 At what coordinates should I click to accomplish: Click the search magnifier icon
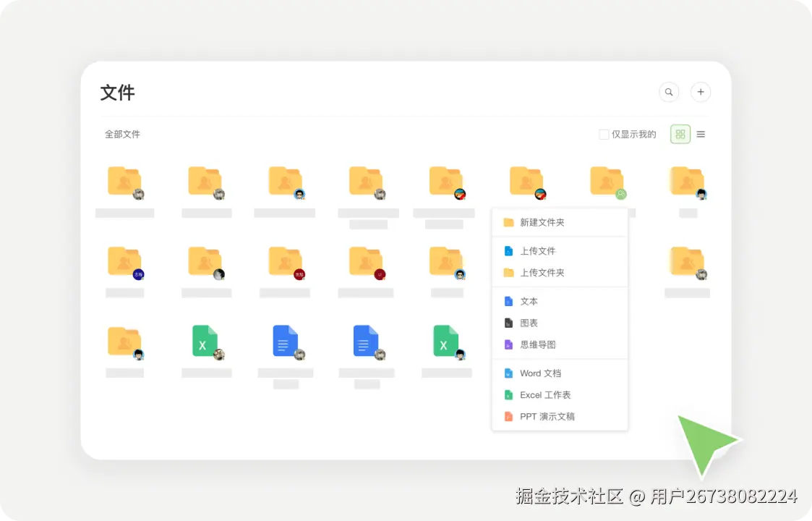point(669,93)
